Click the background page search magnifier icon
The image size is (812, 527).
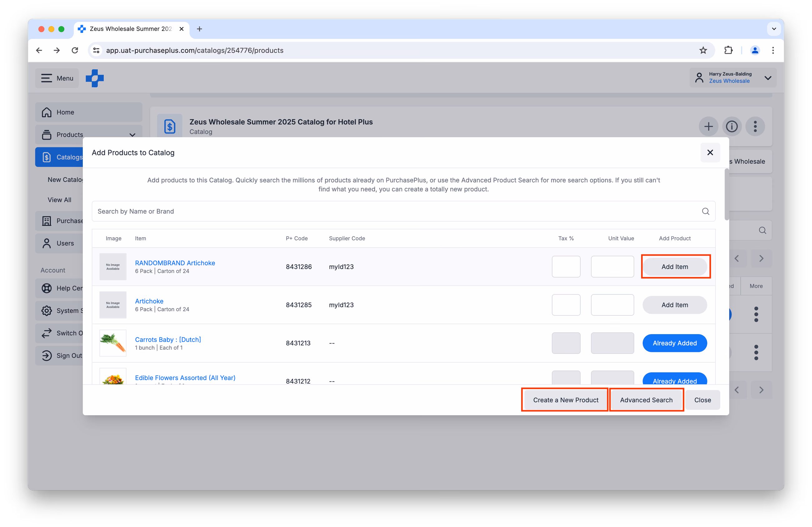click(x=762, y=231)
